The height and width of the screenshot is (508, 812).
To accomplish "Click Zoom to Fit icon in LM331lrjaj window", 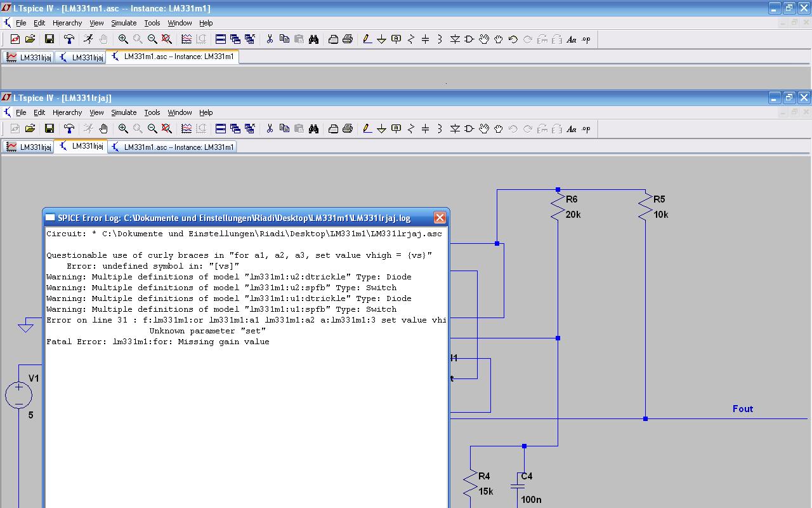I will point(167,128).
